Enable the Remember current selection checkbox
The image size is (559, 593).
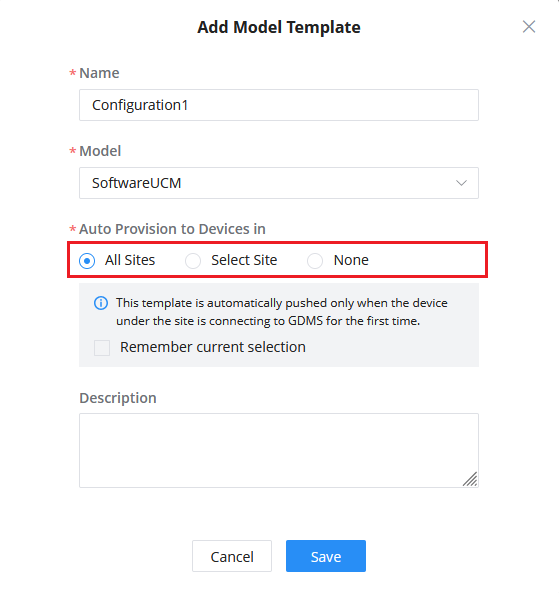point(102,348)
